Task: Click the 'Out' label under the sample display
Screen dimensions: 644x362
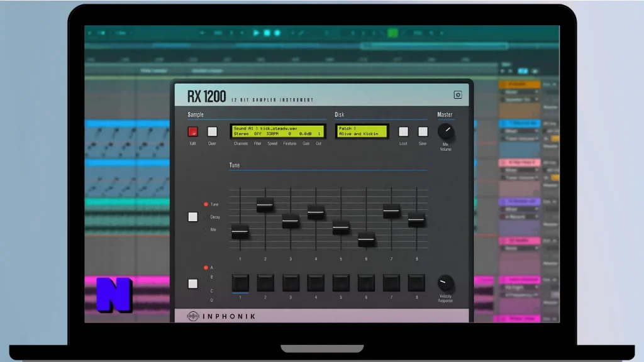Action: [x=318, y=144]
